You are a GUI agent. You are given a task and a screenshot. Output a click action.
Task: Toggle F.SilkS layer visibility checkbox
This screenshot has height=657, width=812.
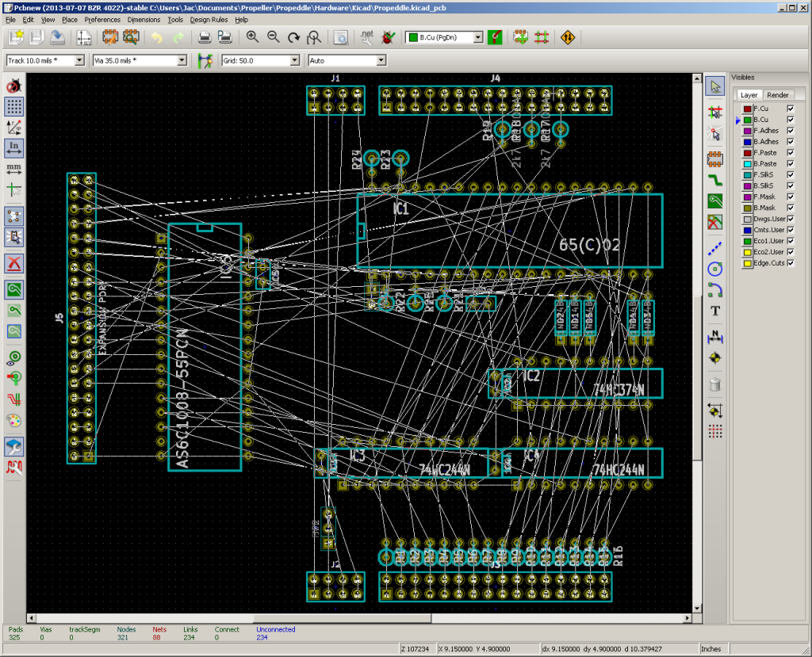tap(791, 174)
